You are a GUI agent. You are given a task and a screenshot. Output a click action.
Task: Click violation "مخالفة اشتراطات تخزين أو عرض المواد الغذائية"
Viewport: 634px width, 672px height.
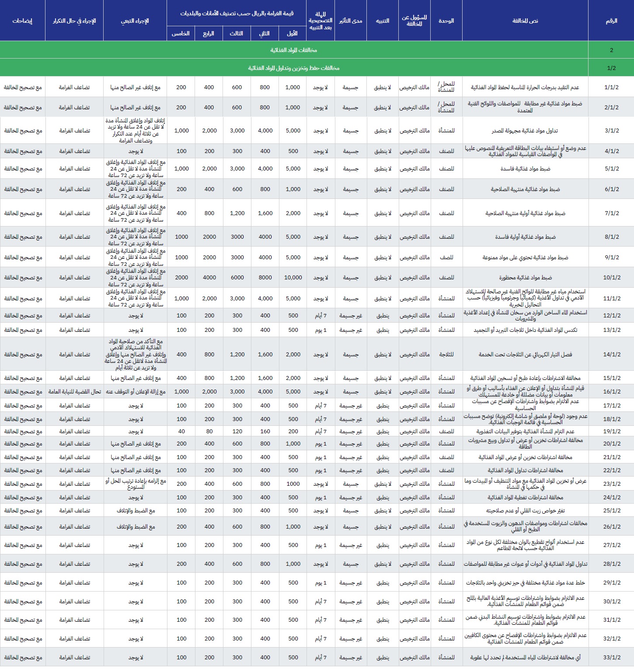tap(525, 457)
